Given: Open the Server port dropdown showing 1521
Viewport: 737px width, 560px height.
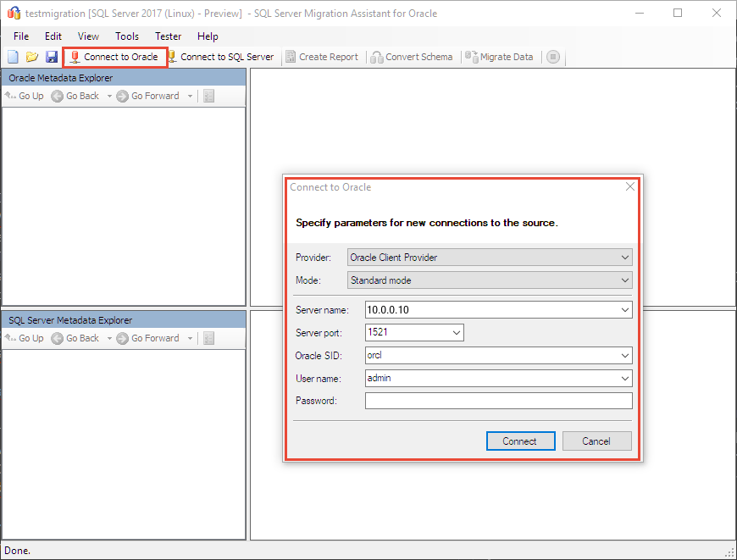Looking at the screenshot, I should (x=456, y=332).
